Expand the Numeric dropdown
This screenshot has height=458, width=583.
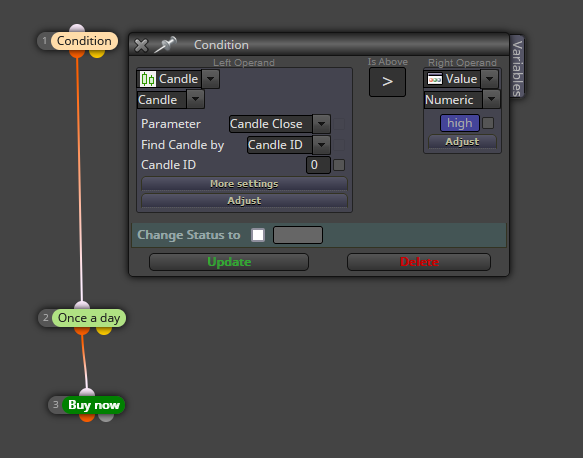(491, 100)
